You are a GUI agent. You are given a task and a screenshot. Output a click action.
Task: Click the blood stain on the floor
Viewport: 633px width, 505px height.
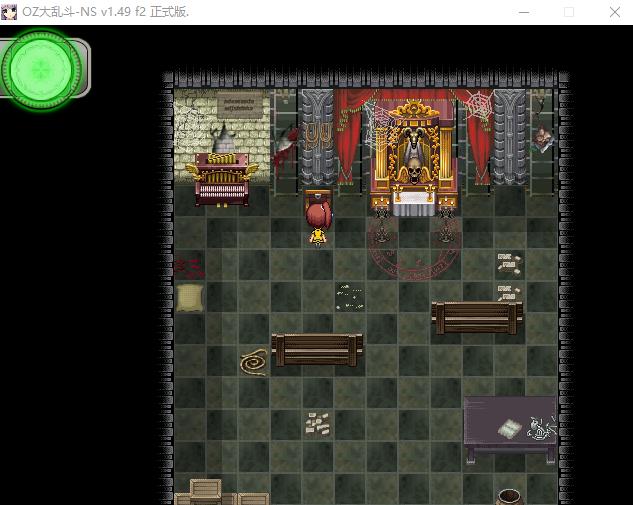tap(189, 268)
